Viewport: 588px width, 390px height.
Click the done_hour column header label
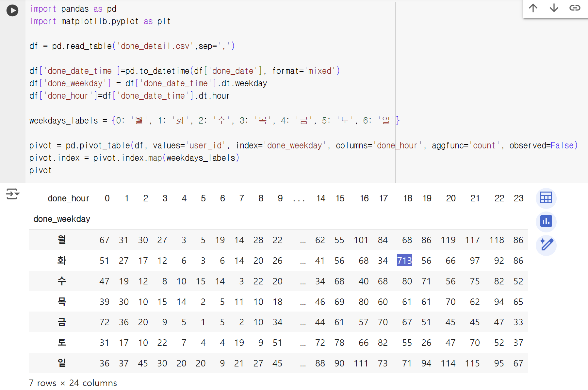68,198
